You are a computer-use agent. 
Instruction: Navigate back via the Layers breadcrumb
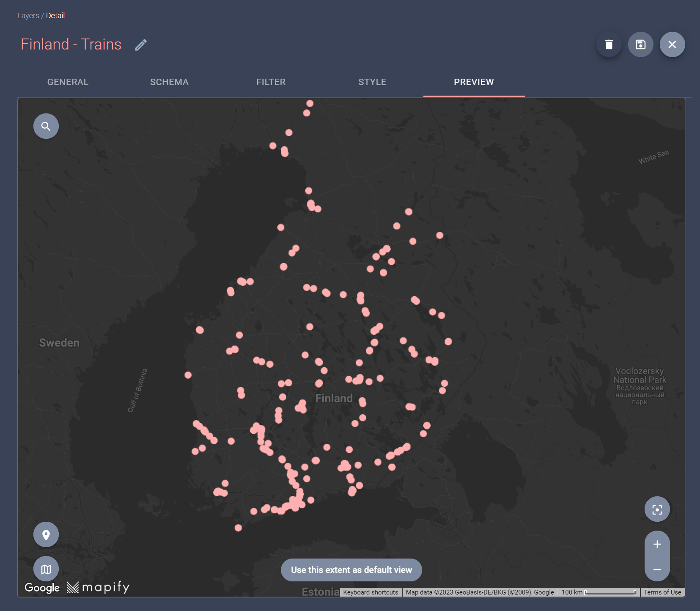pos(28,15)
